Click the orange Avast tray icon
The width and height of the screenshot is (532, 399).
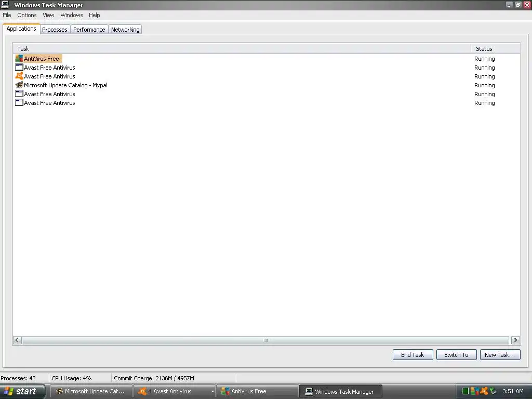484,391
